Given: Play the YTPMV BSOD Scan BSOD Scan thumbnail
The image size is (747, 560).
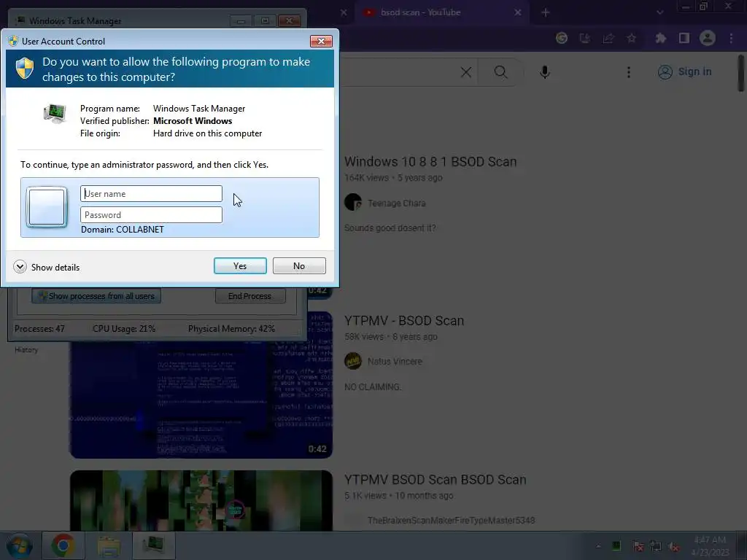Looking at the screenshot, I should pos(201,500).
